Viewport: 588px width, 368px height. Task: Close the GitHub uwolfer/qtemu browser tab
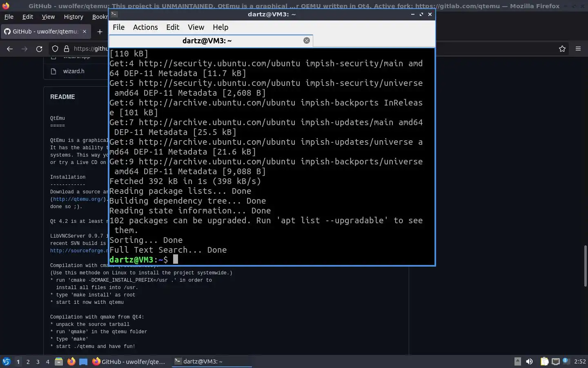[85, 31]
